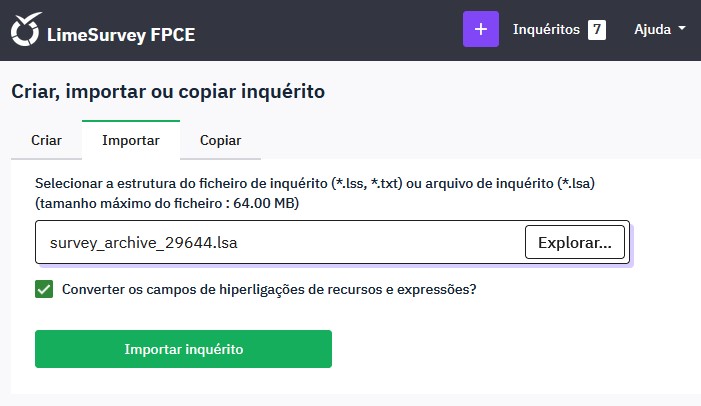Viewport: 701px width, 406px height.
Task: Click the Converter os campos de hiperligações label
Action: (x=269, y=290)
